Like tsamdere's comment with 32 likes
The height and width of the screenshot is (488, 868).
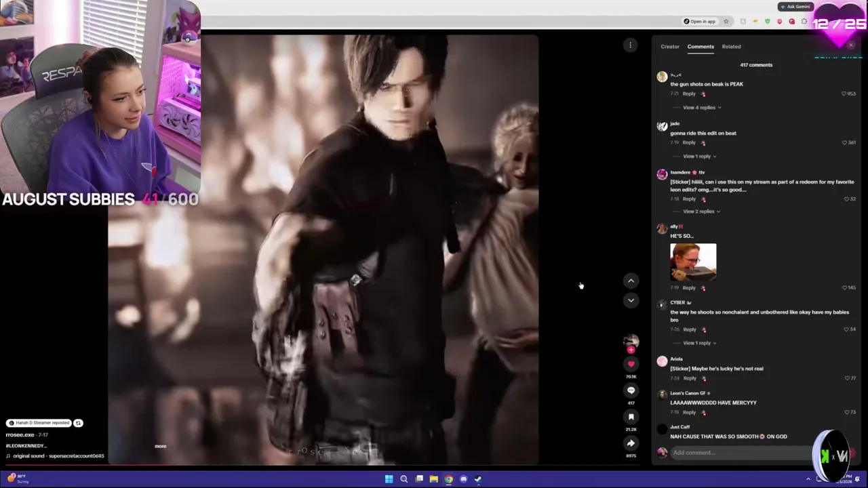click(846, 199)
